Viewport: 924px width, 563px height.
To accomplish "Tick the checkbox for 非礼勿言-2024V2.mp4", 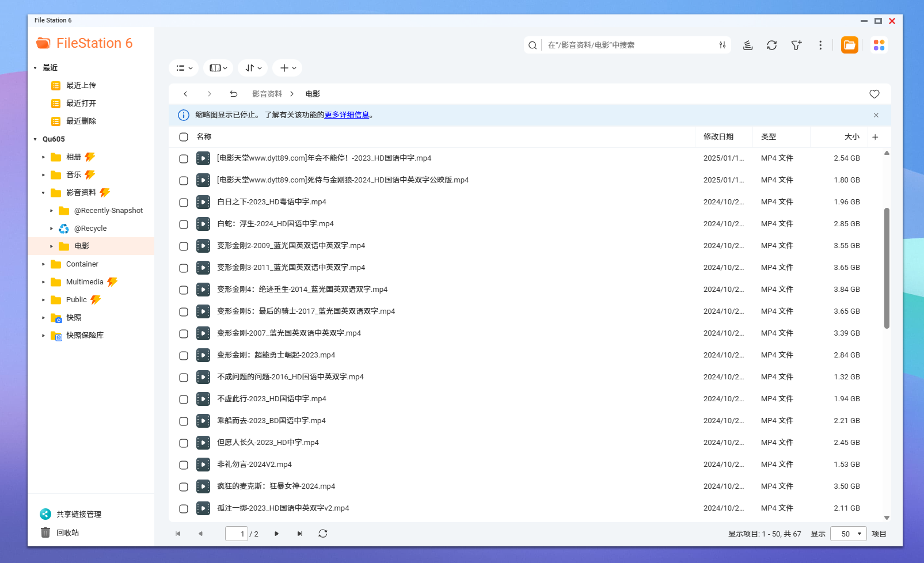I will tap(184, 465).
